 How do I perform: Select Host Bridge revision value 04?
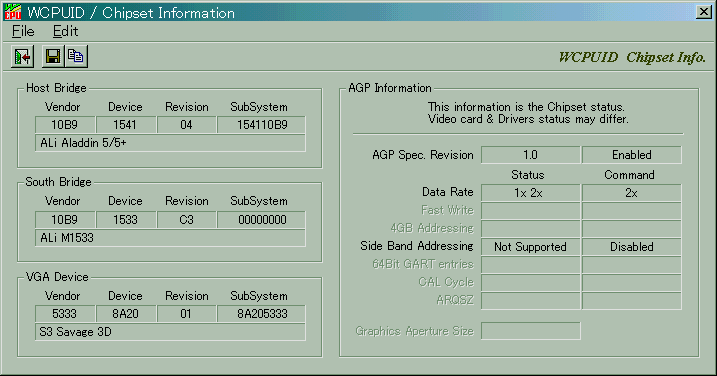[187, 125]
